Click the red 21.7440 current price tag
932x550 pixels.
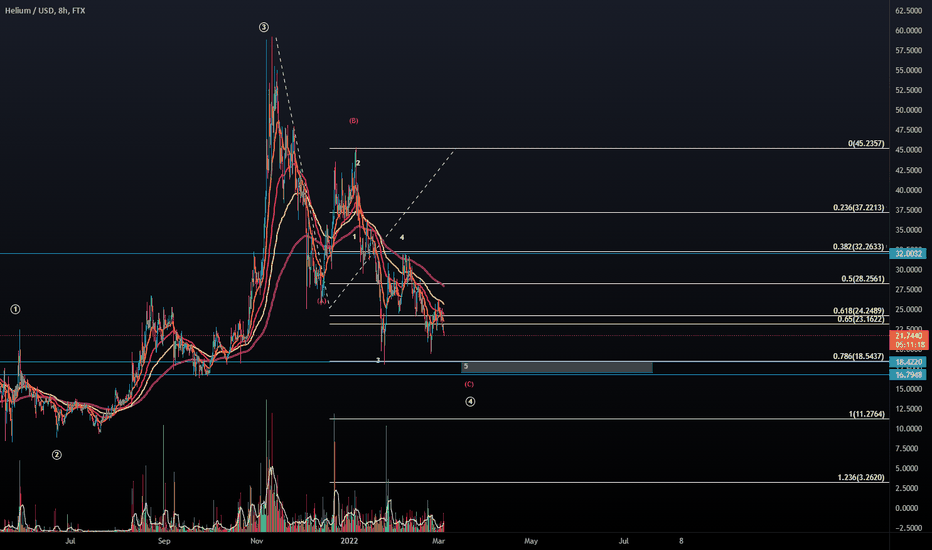(x=908, y=336)
